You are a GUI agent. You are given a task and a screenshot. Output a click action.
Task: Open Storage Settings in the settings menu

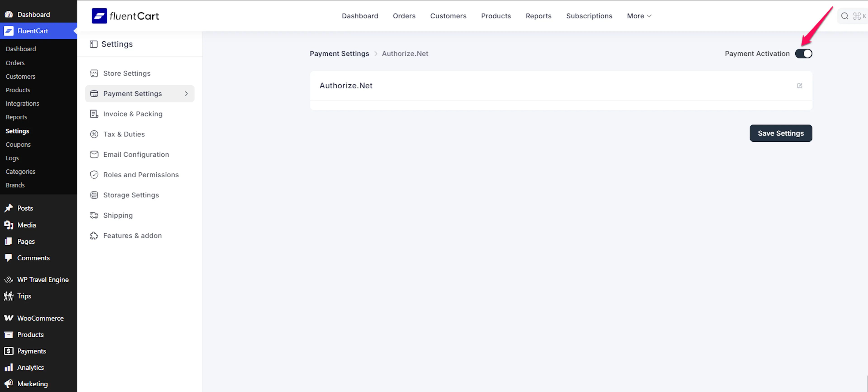click(131, 195)
